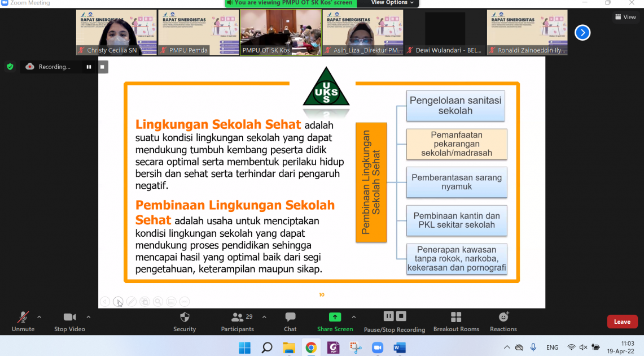Open the Participants panel

(238, 321)
